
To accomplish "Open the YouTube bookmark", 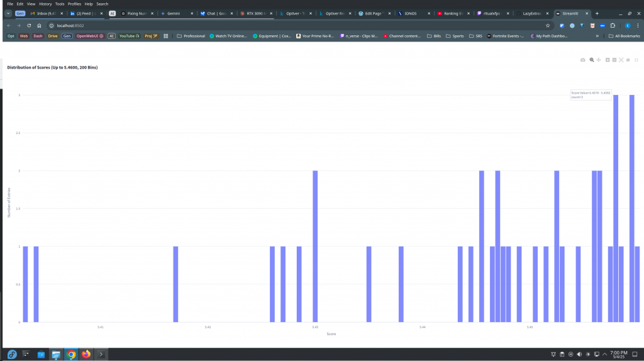I will (129, 36).
